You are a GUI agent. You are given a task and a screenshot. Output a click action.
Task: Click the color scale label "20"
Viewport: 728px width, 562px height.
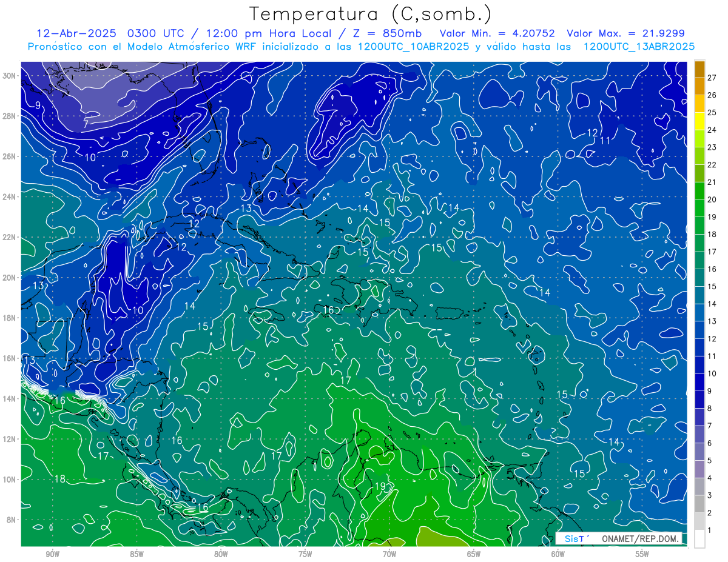click(x=712, y=199)
